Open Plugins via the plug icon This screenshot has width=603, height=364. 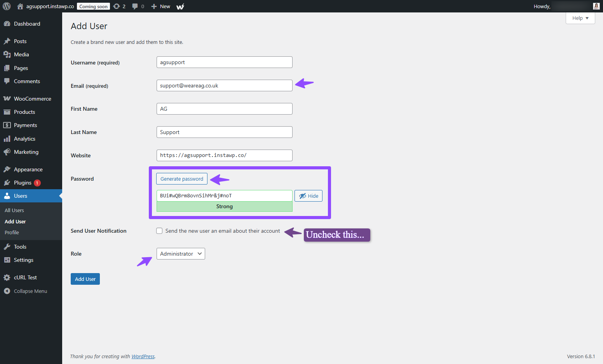click(7, 183)
